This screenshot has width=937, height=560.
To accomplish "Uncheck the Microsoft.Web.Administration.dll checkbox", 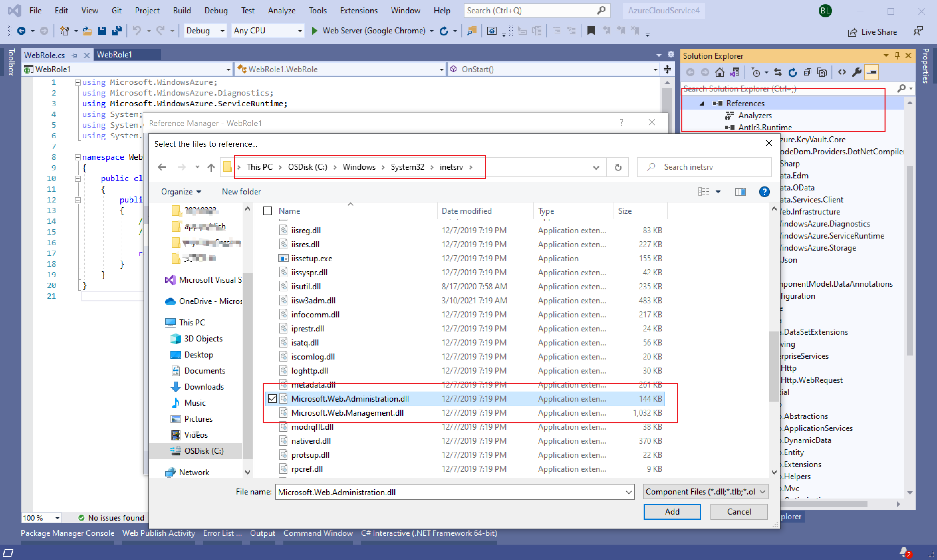I will tap(272, 399).
